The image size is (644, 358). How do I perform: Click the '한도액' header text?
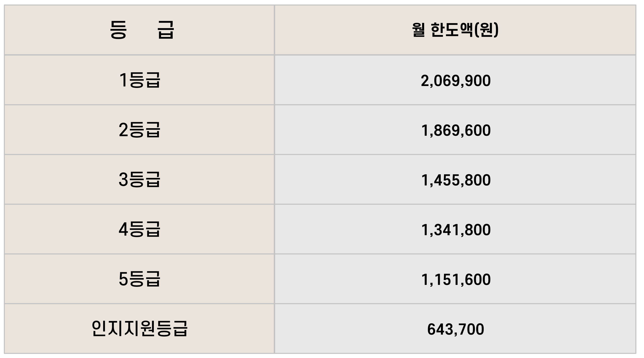click(452, 30)
